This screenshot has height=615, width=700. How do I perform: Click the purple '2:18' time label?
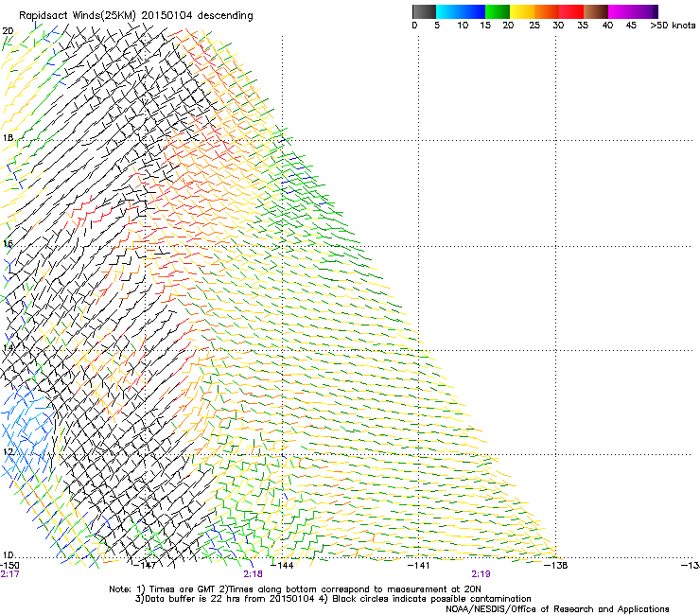point(253,574)
